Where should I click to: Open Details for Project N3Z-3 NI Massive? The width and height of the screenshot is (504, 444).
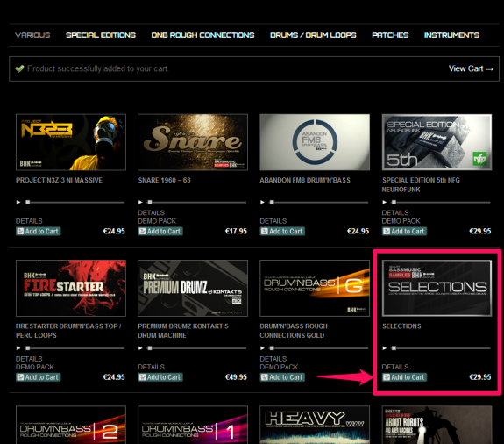pos(29,221)
